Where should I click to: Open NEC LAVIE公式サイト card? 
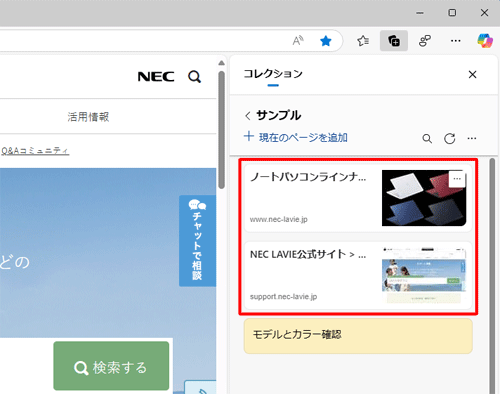358,276
